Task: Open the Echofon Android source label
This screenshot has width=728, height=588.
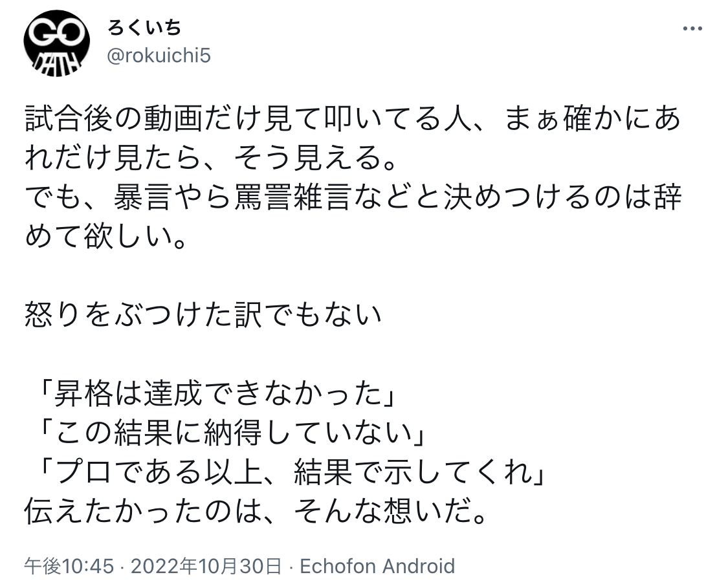Action: (377, 566)
